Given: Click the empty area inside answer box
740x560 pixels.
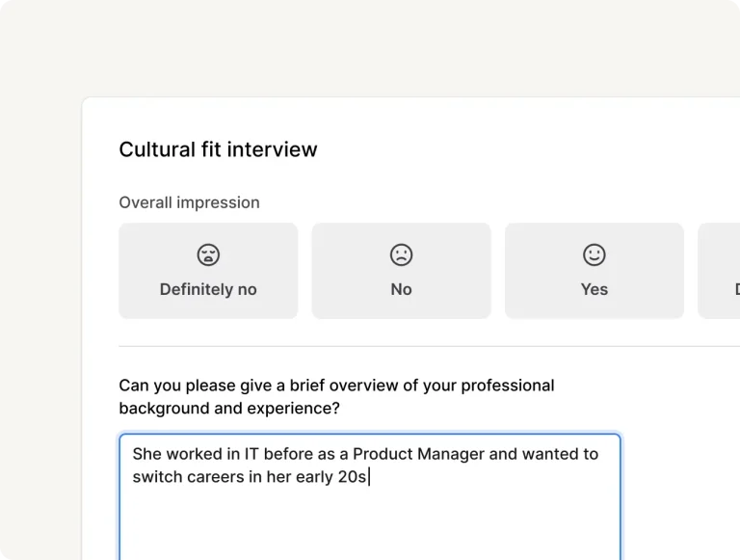Looking at the screenshot, I should 370,525.
